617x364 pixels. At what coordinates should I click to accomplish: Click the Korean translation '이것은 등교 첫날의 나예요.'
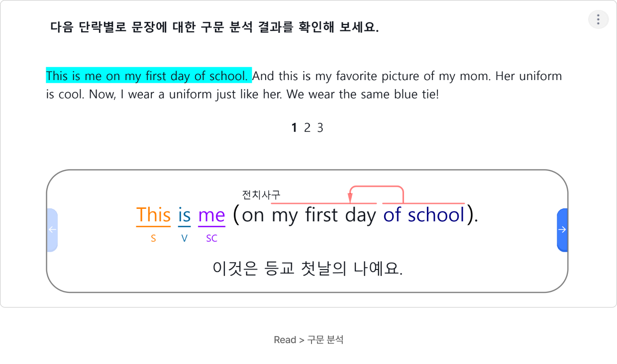pos(308,269)
